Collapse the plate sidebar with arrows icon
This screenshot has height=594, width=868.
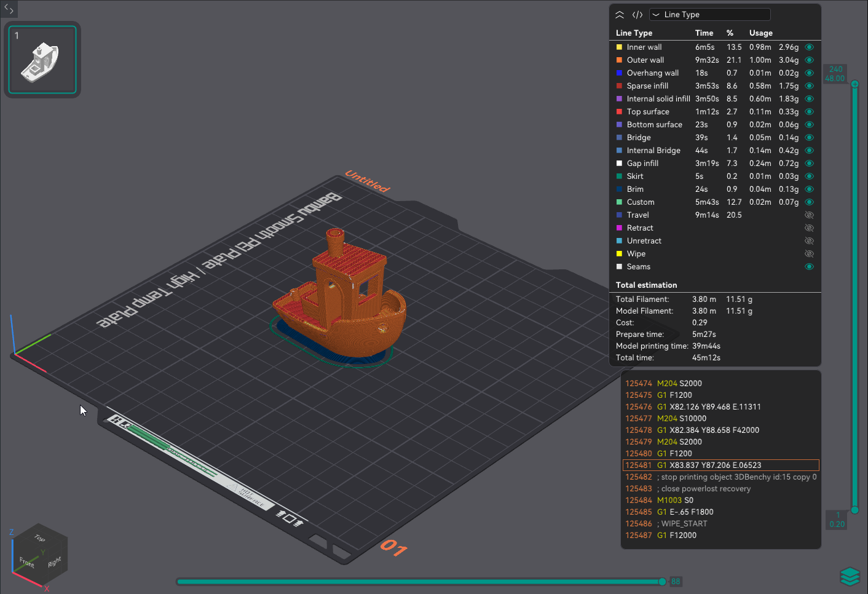(x=9, y=9)
